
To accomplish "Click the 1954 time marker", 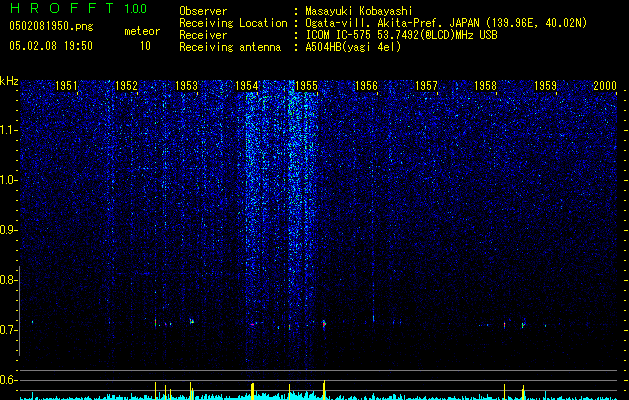I will [x=246, y=86].
